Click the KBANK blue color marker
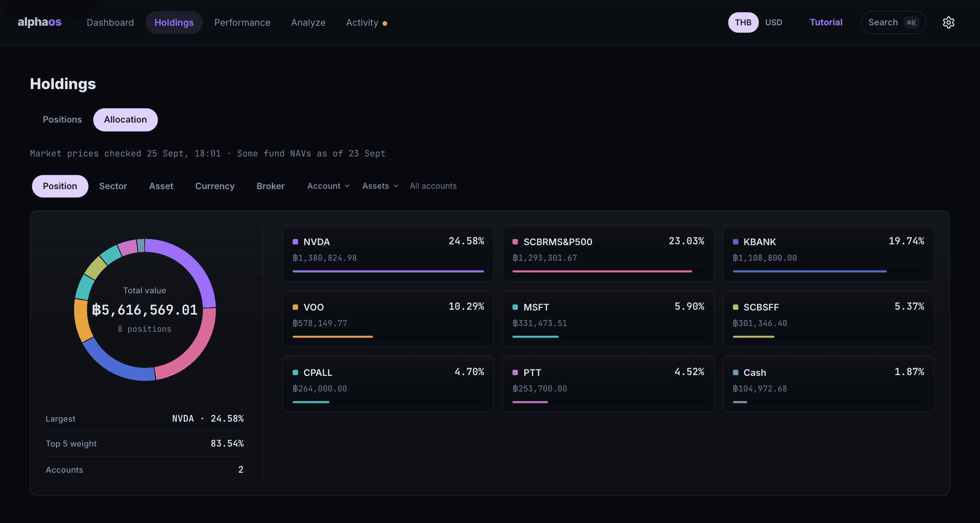980x523 pixels. [x=735, y=242]
